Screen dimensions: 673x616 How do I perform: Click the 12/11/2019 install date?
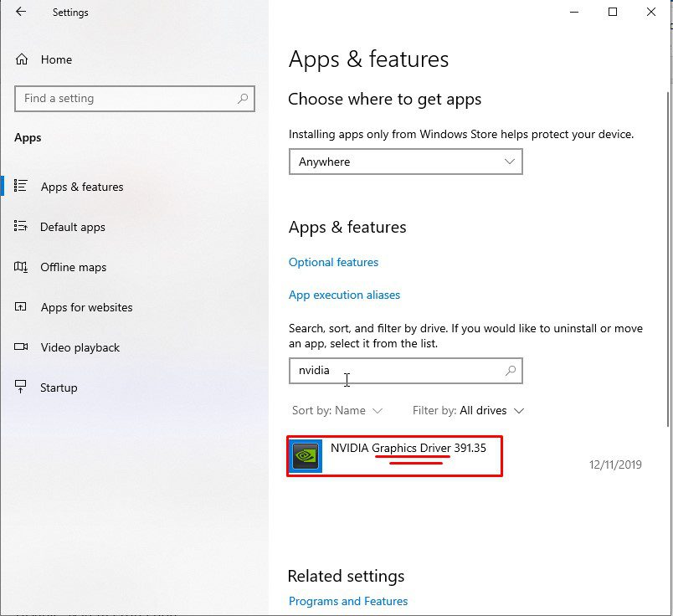tap(615, 465)
